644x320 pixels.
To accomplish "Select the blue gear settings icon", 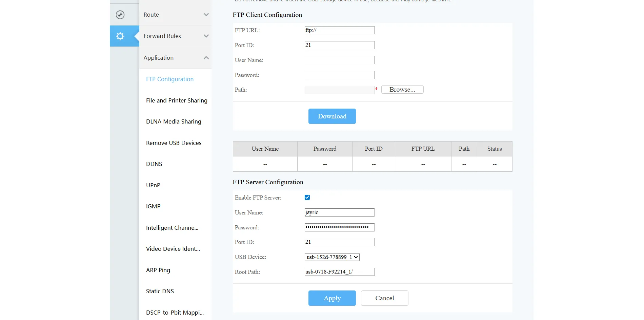I will (120, 36).
